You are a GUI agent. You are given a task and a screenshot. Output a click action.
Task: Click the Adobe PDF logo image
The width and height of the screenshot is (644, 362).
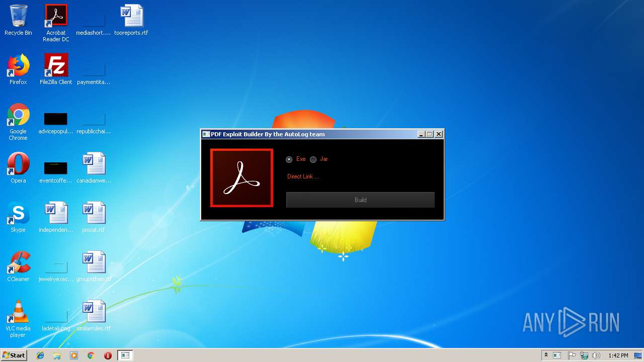click(x=242, y=178)
